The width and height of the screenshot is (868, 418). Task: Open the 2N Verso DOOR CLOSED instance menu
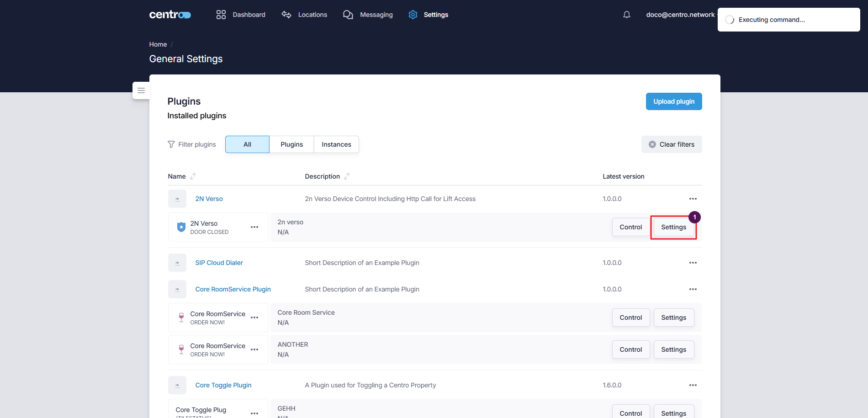click(254, 227)
